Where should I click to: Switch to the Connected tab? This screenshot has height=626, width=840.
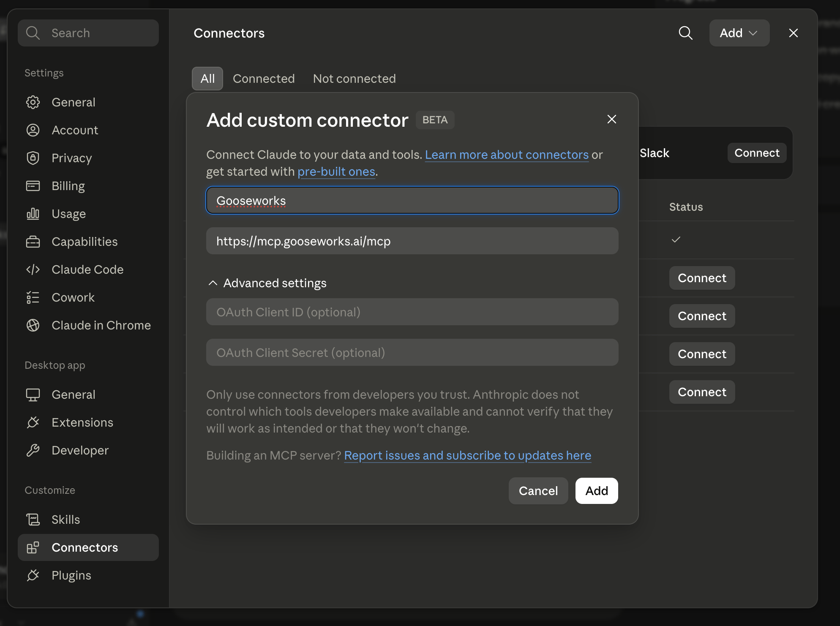[264, 79]
